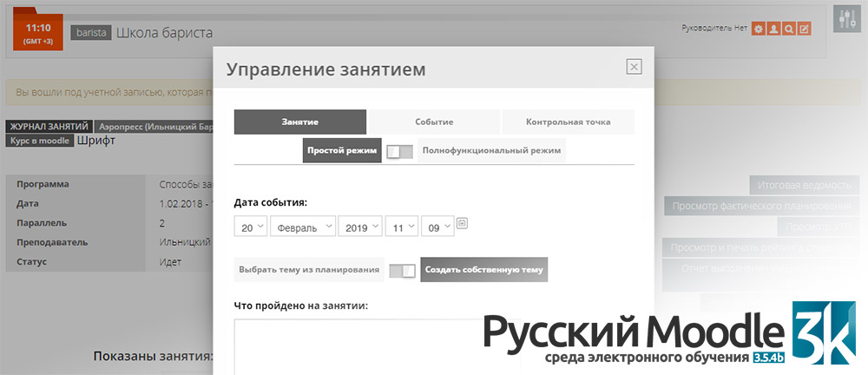Click the Программа row label

pyautogui.click(x=43, y=184)
